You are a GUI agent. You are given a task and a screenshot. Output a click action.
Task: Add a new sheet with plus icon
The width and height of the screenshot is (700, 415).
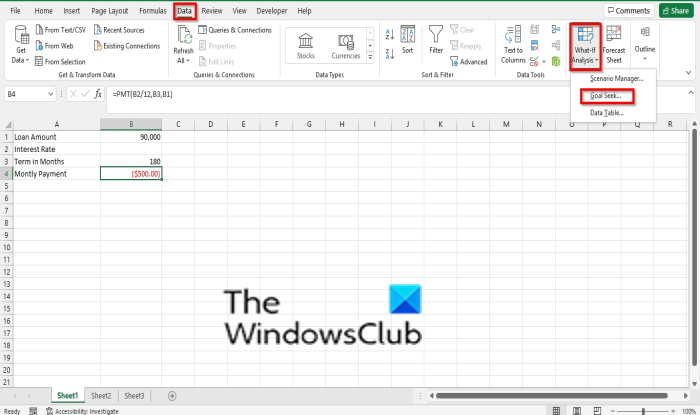pyautogui.click(x=172, y=396)
